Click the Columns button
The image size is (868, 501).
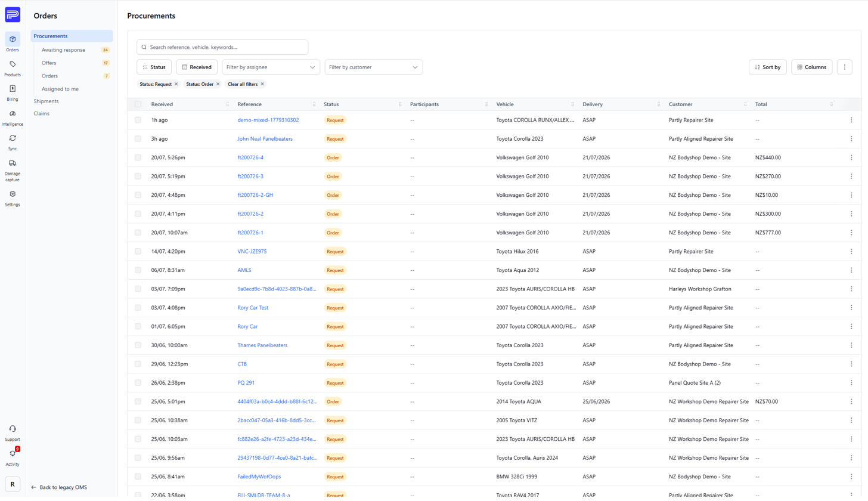coord(811,67)
